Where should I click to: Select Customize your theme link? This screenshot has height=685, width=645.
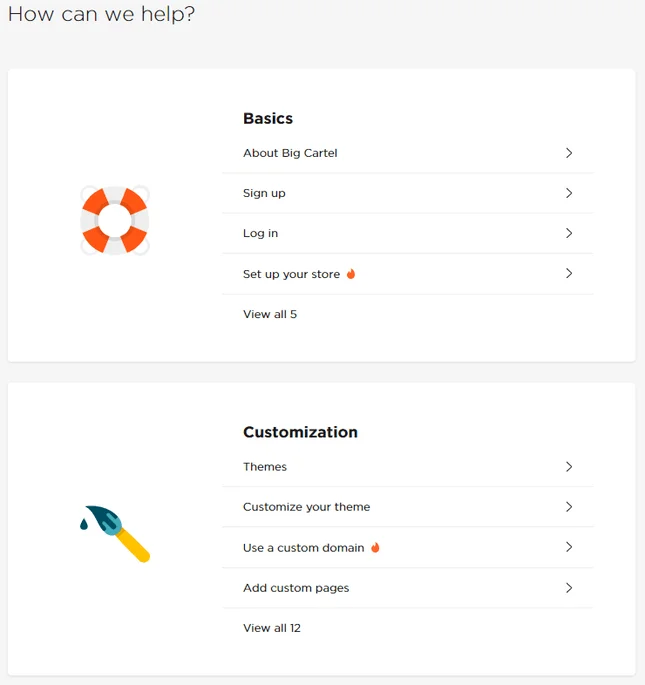[306, 507]
